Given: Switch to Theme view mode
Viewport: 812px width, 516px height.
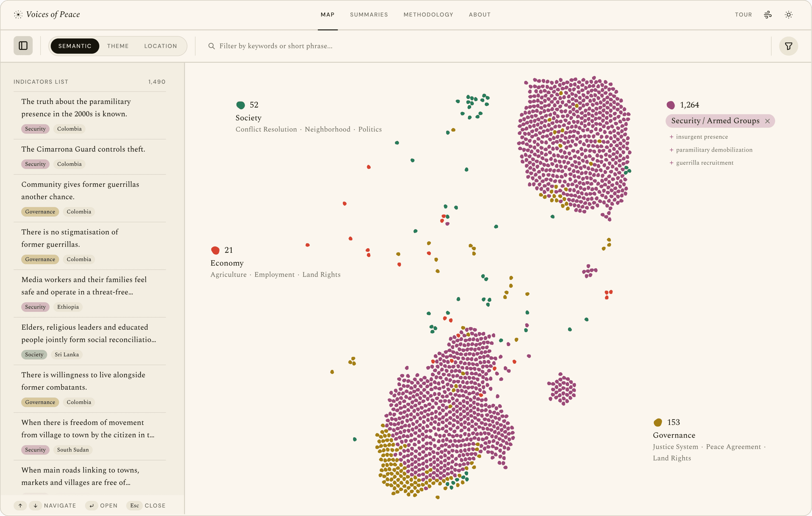Looking at the screenshot, I should 118,46.
